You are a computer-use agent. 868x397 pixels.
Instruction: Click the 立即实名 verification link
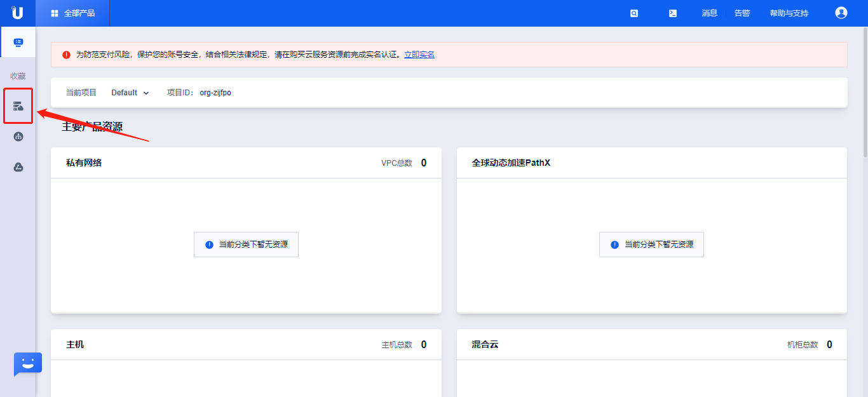pos(419,55)
